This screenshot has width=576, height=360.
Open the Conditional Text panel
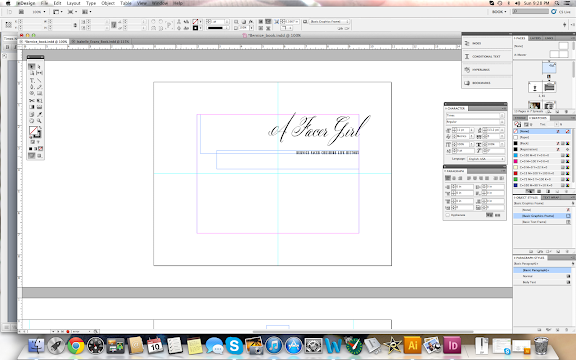click(487, 56)
